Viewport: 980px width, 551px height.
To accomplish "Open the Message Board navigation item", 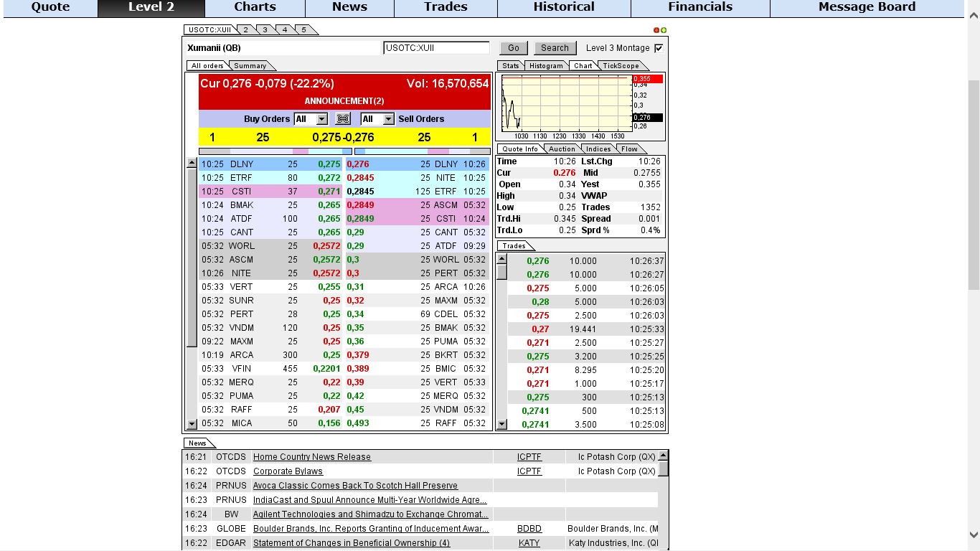I will click(867, 7).
